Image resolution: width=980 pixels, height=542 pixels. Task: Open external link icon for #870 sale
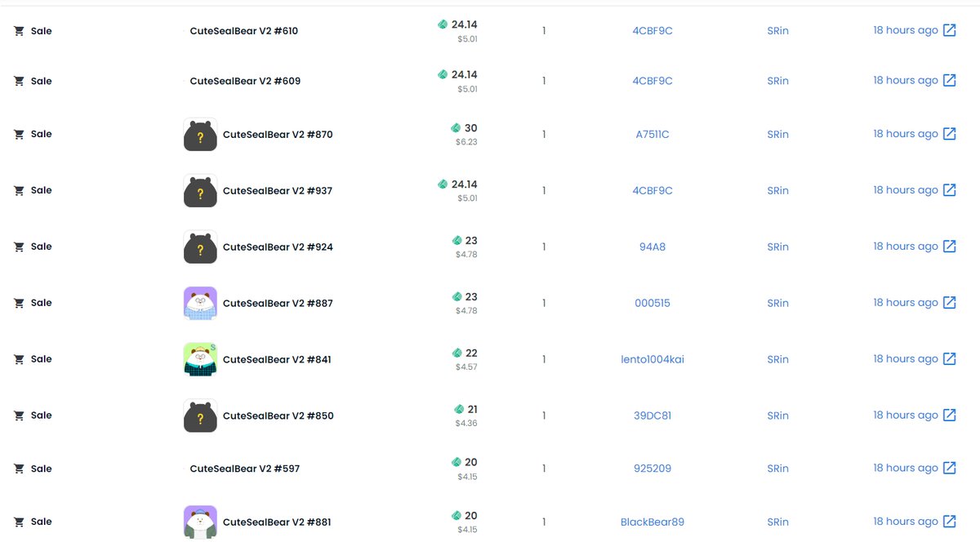tap(949, 134)
